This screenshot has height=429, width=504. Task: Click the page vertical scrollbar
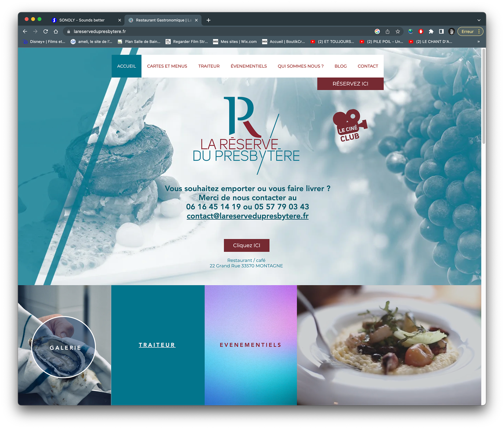484,96
